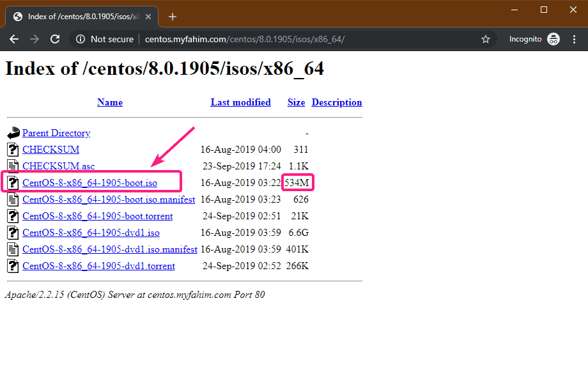Image resolution: width=588 pixels, height=374 pixels.
Task: Click the Not secure site info icon
Action: click(x=81, y=39)
